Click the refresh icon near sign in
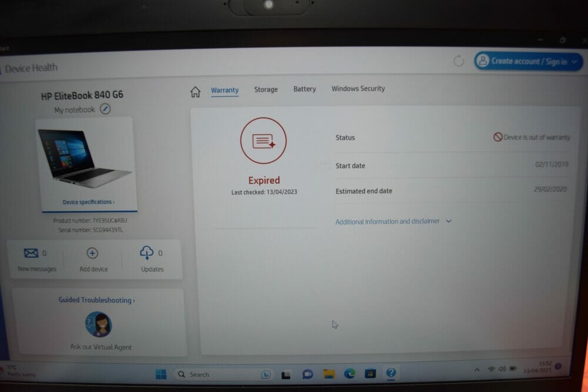This screenshot has width=588, height=392. (x=459, y=61)
